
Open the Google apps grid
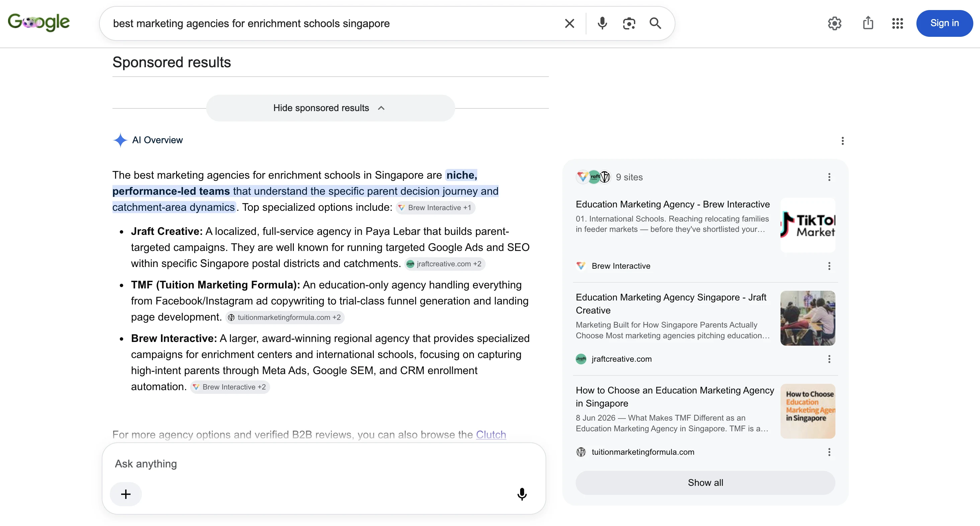pyautogui.click(x=897, y=23)
